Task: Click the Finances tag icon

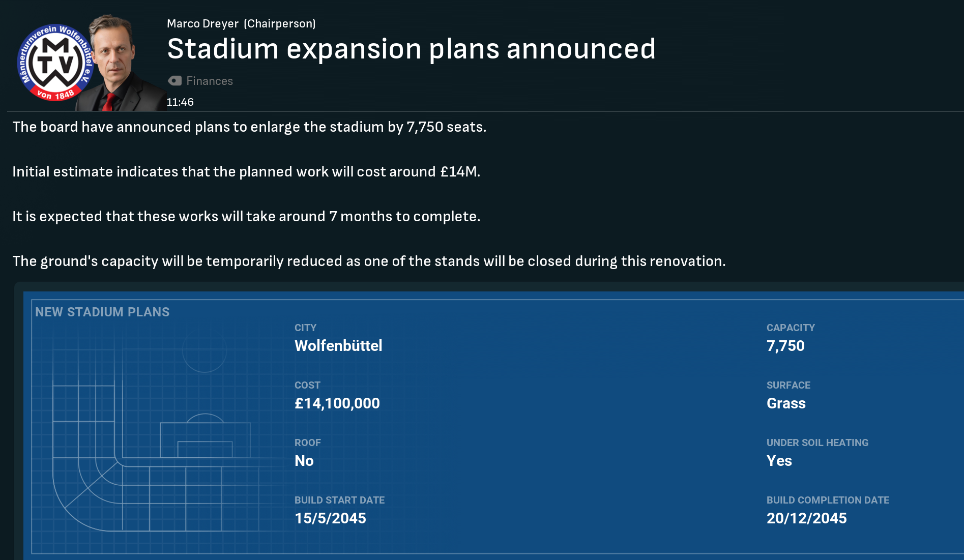Action: click(174, 81)
